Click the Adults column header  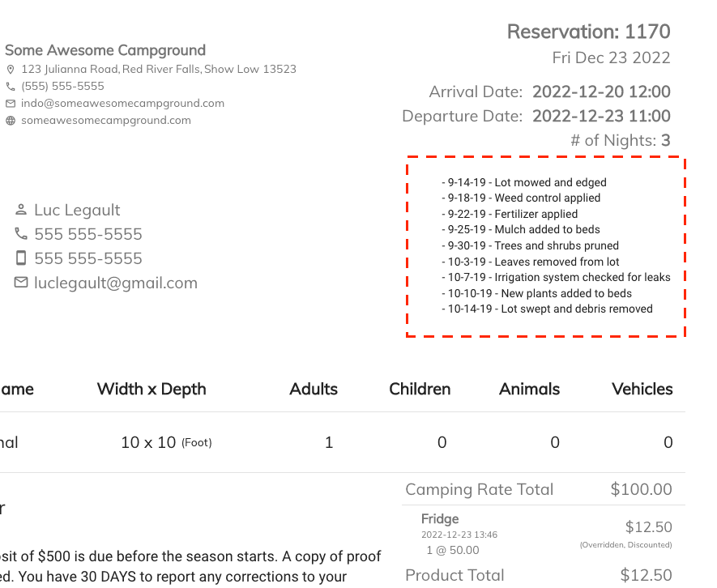point(314,389)
